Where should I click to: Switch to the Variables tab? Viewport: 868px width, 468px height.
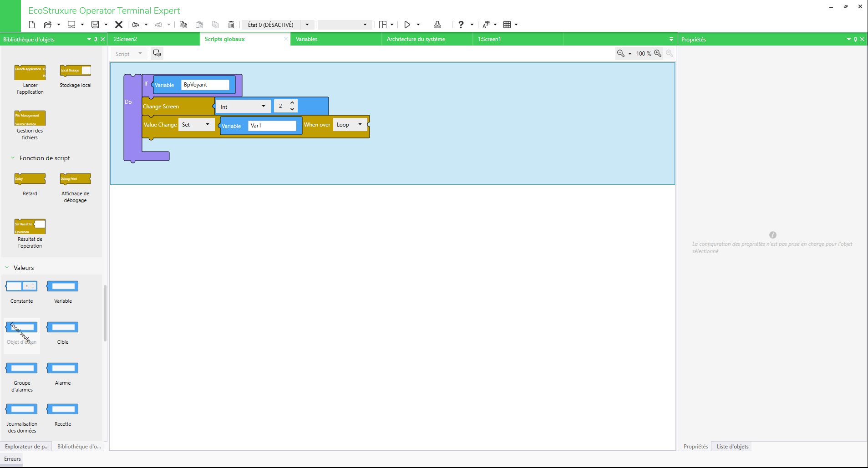[x=307, y=39]
